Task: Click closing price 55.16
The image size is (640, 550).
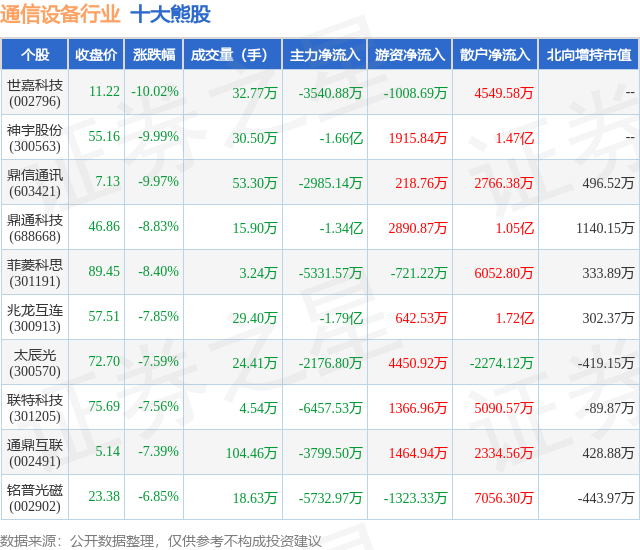Action: 104,136
